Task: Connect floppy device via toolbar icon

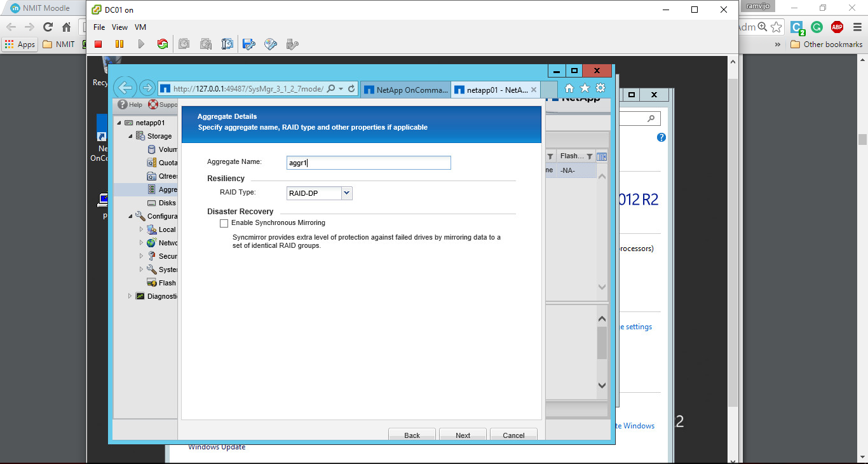Action: pos(249,44)
